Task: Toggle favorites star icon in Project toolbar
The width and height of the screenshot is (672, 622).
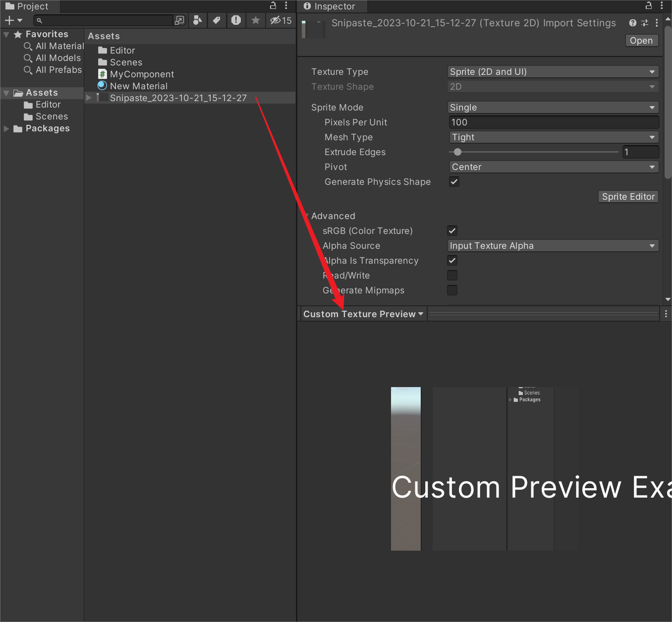Action: coord(256,20)
